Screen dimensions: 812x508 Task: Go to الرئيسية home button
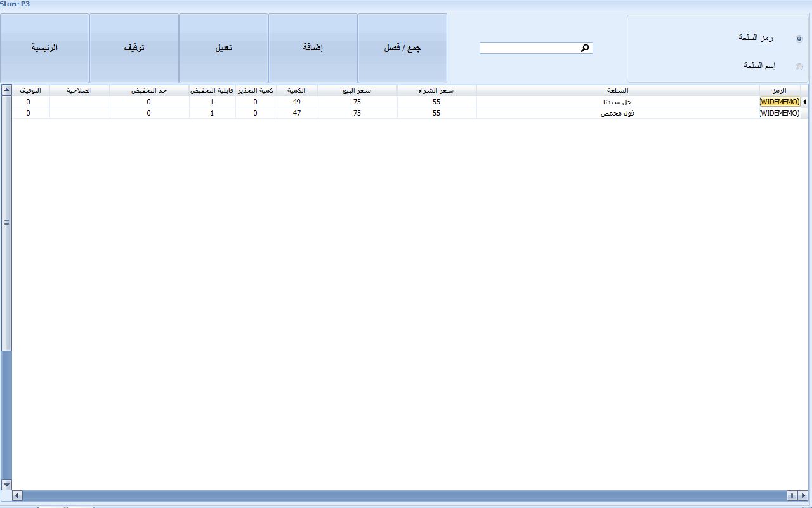(x=44, y=48)
